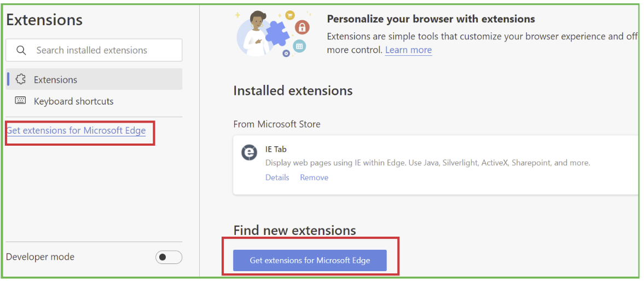The height and width of the screenshot is (281, 644).
Task: Click the magnifier icon in search box
Action: point(21,50)
